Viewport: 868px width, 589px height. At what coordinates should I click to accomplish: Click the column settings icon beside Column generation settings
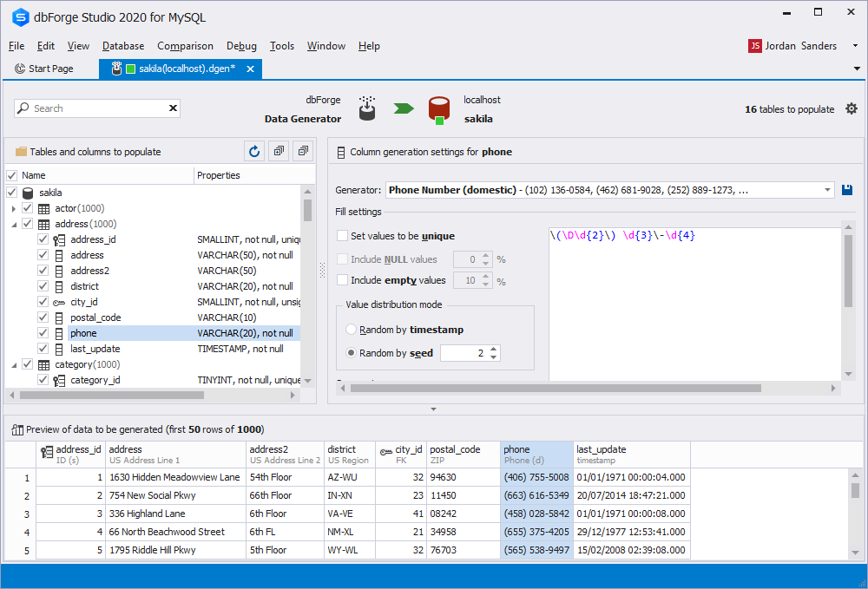click(341, 152)
